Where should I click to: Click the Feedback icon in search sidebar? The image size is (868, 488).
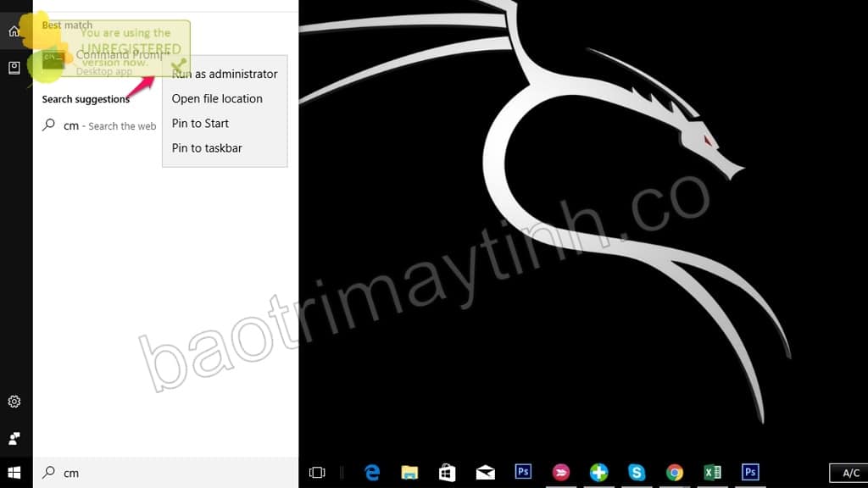[x=14, y=438]
